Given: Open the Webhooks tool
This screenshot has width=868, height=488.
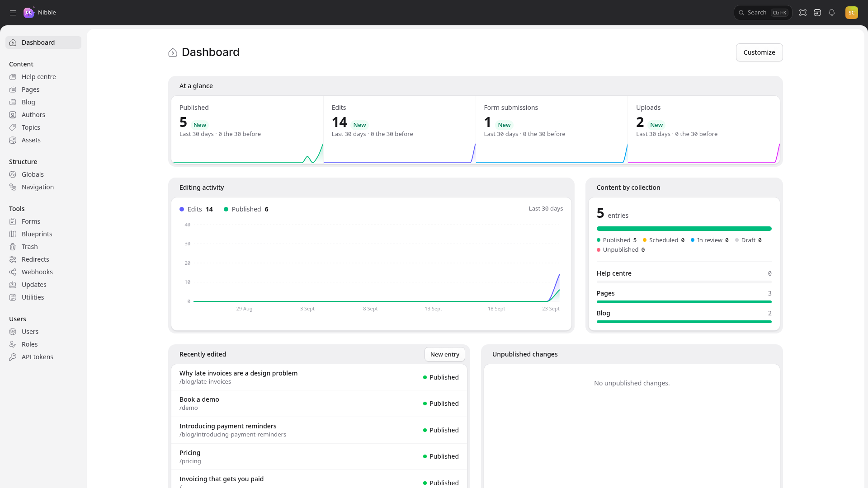Looking at the screenshot, I should pos(43,272).
